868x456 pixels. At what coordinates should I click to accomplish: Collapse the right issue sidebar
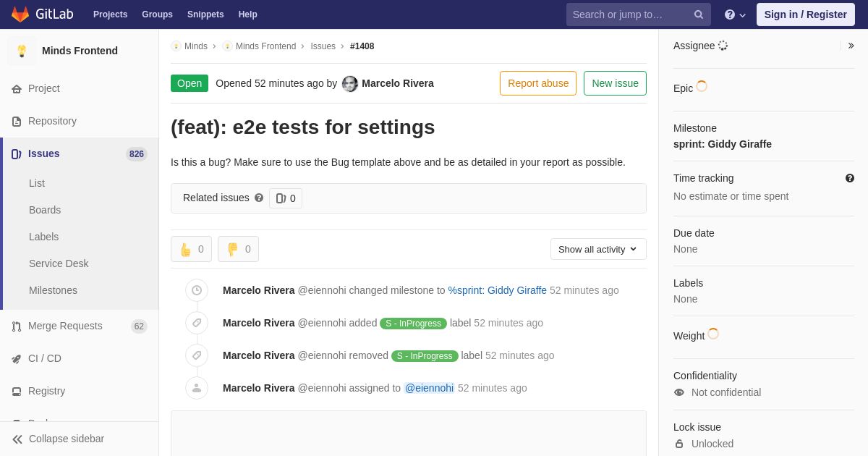[851, 46]
